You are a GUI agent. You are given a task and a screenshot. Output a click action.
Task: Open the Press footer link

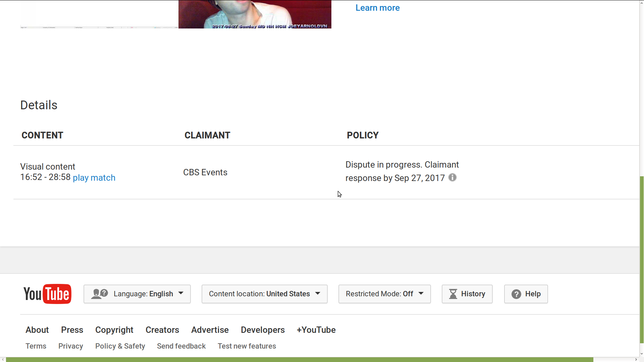click(72, 330)
